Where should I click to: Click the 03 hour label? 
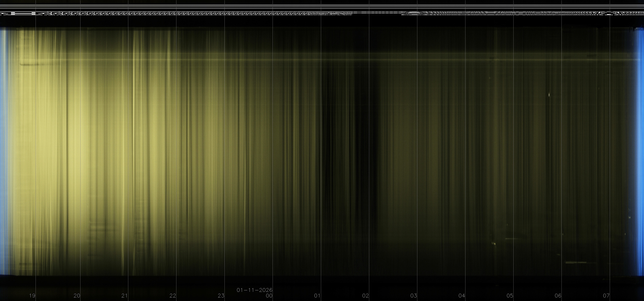(x=414, y=296)
